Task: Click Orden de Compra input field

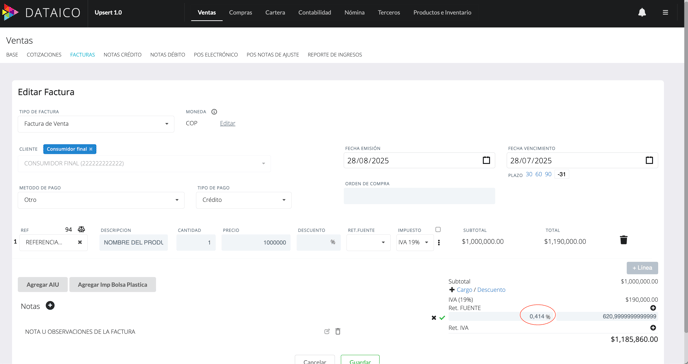Action: click(419, 196)
